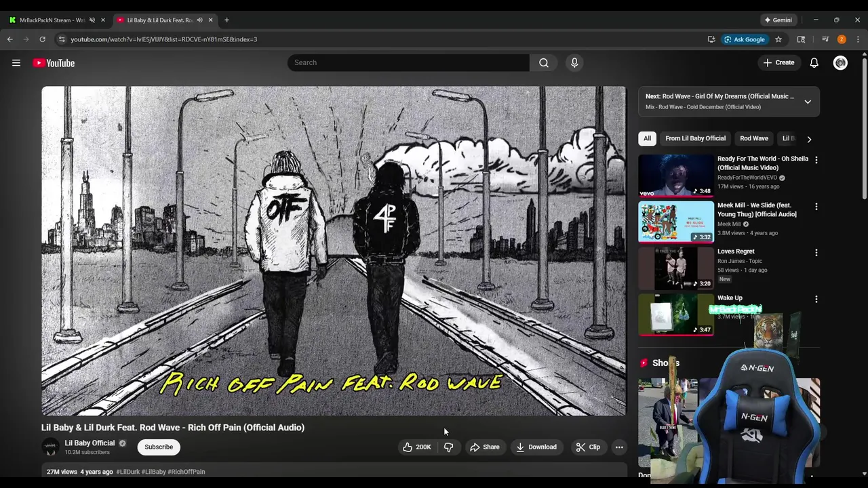Open YouTube notifications bell

click(x=814, y=63)
